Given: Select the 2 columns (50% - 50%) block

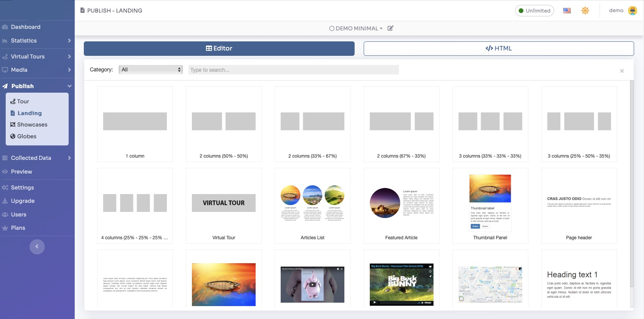Looking at the screenshot, I should [224, 124].
